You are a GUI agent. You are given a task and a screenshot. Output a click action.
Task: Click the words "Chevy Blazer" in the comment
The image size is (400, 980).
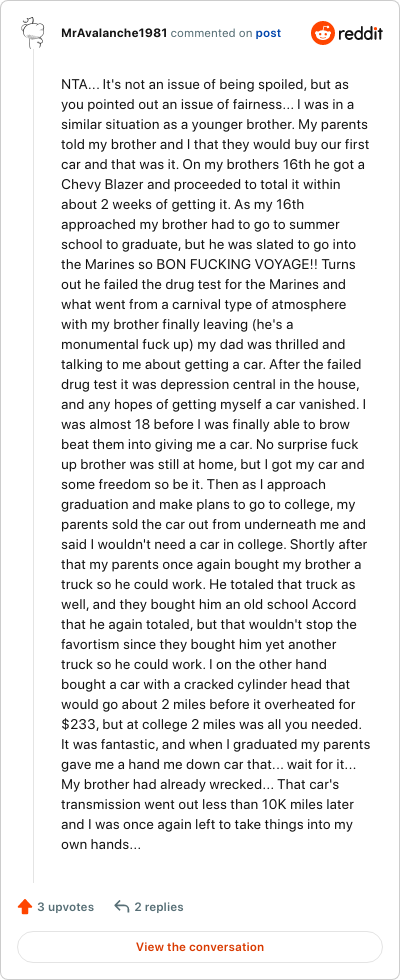94,184
